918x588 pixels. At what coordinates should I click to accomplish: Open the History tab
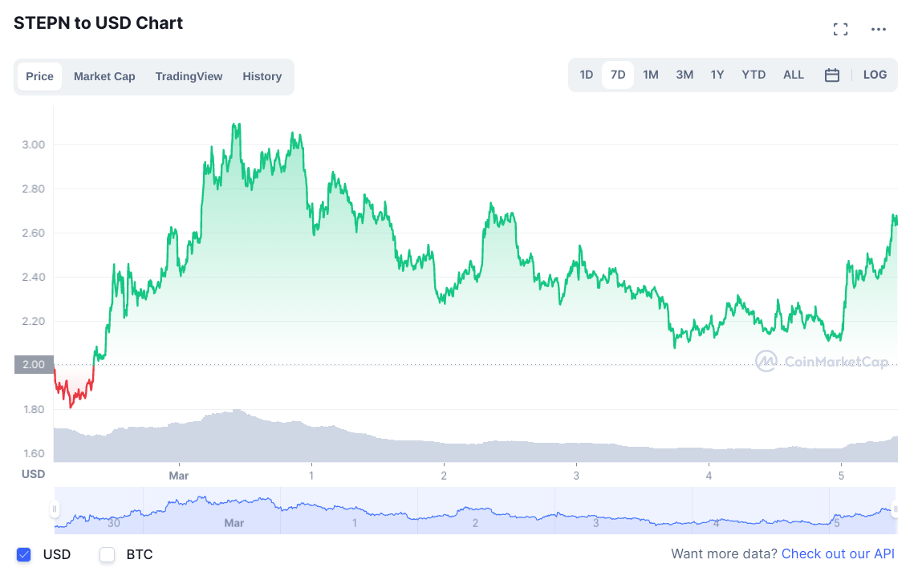[262, 76]
